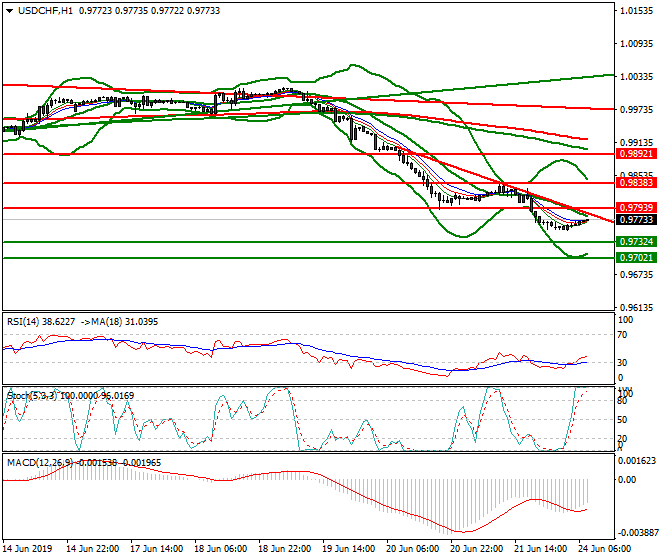This screenshot has width=660, height=560.
Task: Click MACD scale value -0.003887
Action: point(636,533)
